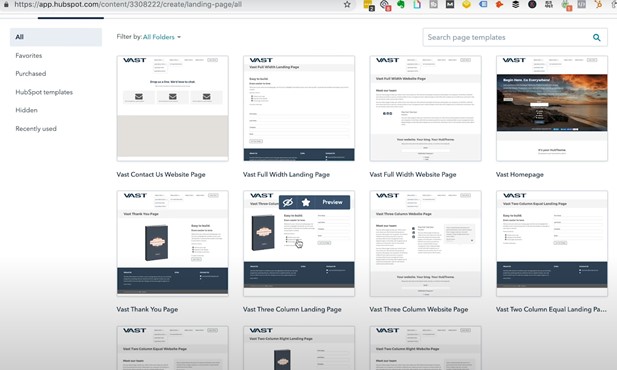
Task: Click the dark circular extension icon
Action: click(532, 5)
